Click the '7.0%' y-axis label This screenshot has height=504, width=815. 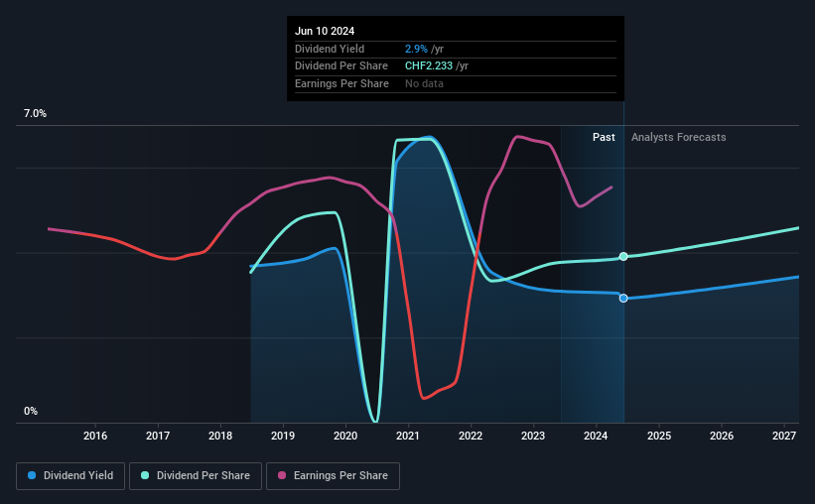point(35,114)
